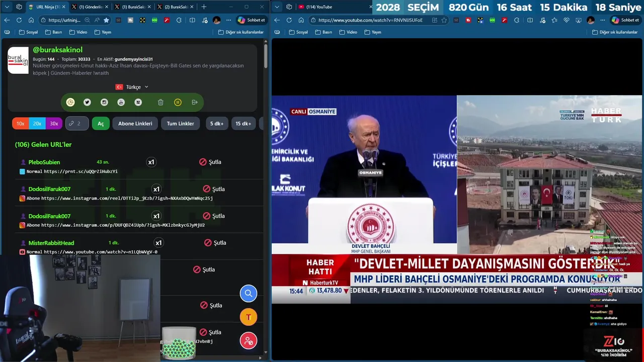The height and width of the screenshot is (362, 644).
Task: Click username PleboSubien
Action: (x=44, y=162)
